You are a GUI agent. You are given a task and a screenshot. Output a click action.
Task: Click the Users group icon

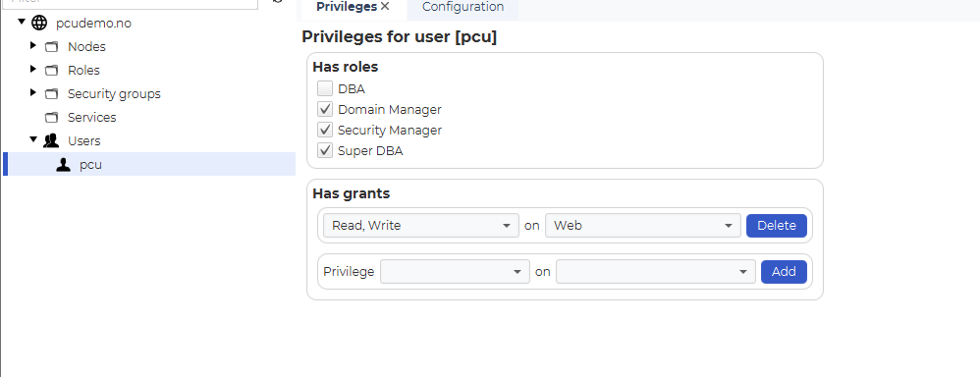pyautogui.click(x=51, y=140)
